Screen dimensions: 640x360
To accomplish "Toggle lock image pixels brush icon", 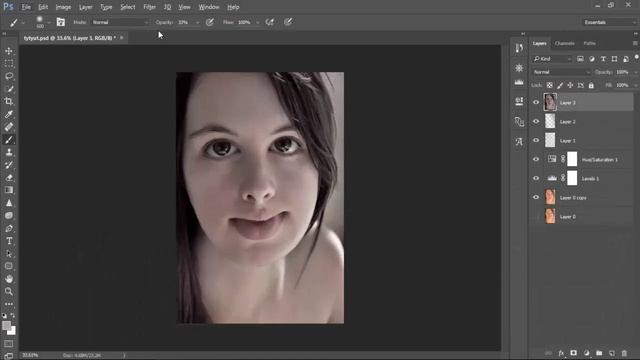I will (560, 85).
